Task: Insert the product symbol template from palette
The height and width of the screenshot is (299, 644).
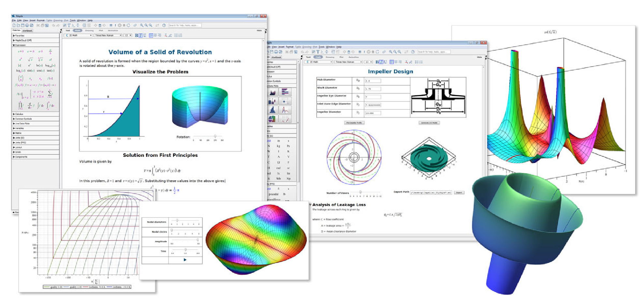Action: (x=21, y=105)
